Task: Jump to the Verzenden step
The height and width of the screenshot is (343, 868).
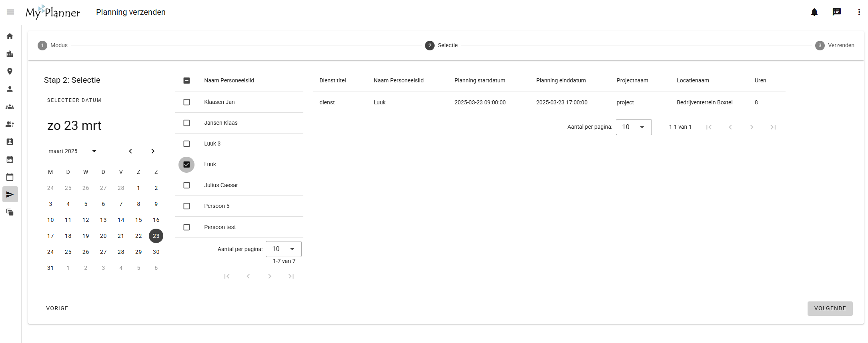Action: [834, 46]
